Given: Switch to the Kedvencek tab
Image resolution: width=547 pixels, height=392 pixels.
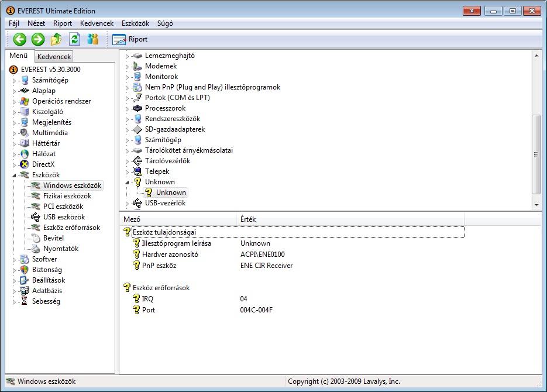Looking at the screenshot, I should click(x=54, y=57).
